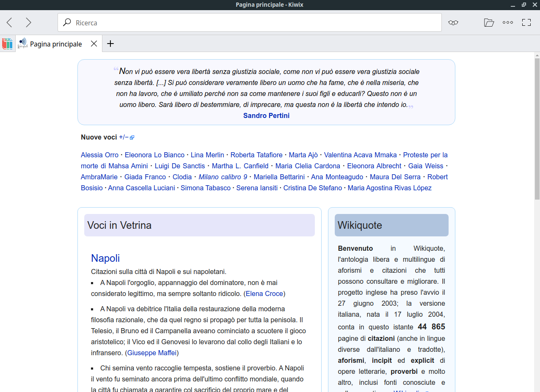Open the Ana Monteagudo article
Screen dimensions: 540x392
337,177
